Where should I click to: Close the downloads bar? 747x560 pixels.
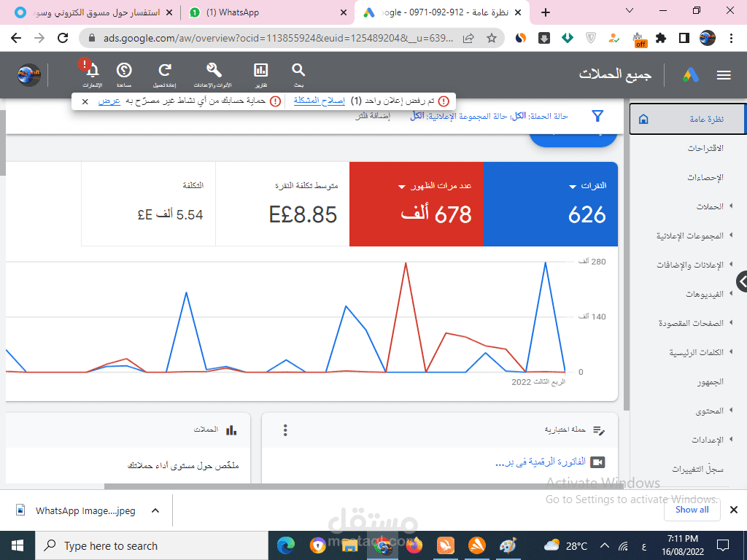click(x=734, y=510)
